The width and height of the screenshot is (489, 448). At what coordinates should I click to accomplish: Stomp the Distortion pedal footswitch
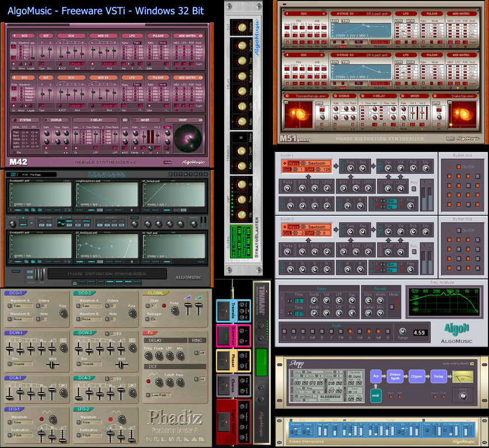pyautogui.click(x=223, y=336)
